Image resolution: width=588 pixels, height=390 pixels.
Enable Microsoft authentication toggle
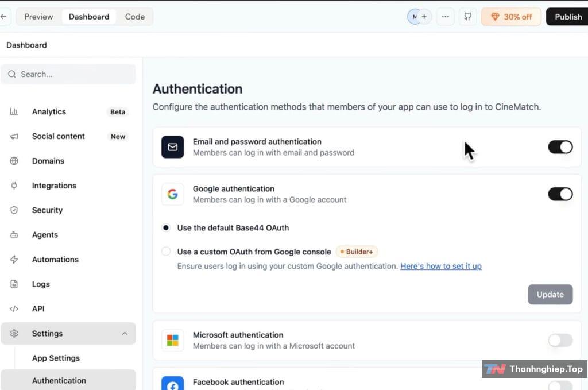pos(560,341)
